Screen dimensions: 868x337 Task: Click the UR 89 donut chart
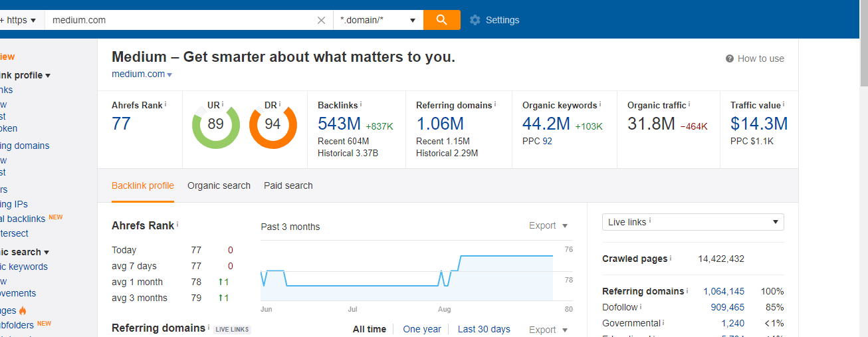pyautogui.click(x=215, y=124)
